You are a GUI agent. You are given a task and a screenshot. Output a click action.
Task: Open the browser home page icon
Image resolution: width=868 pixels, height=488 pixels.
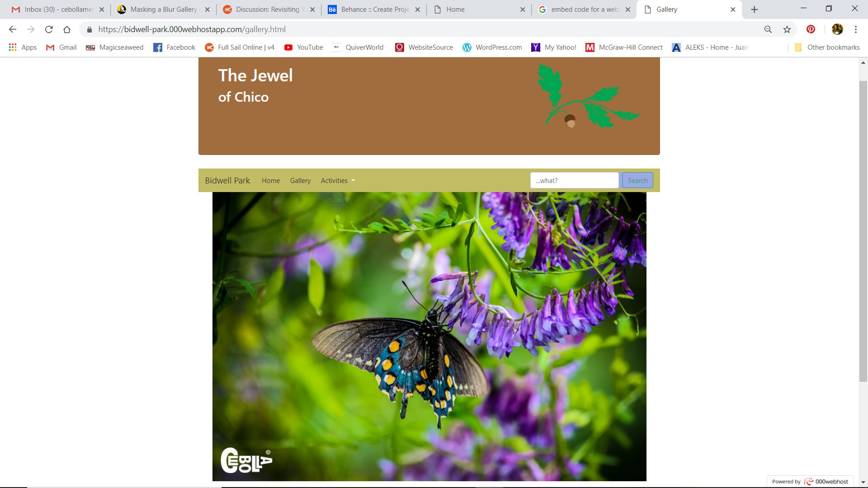[67, 29]
